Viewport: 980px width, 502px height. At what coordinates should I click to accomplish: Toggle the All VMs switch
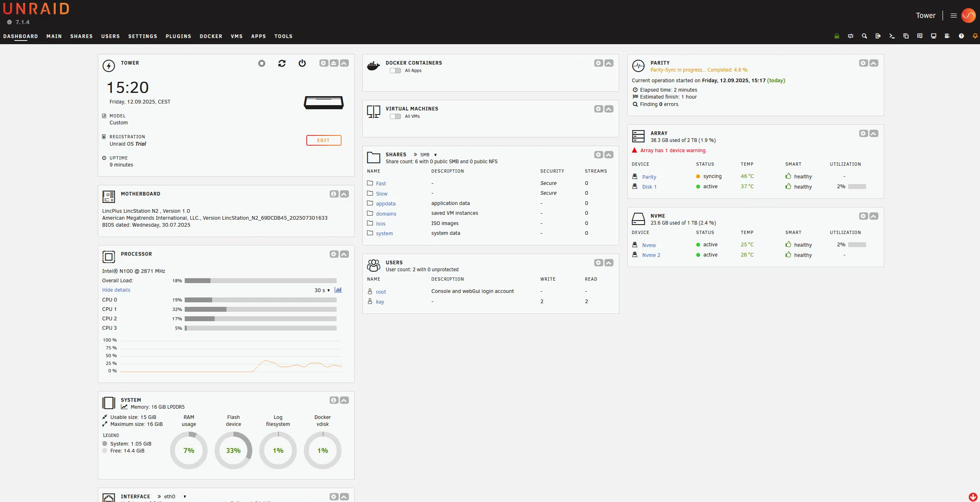click(395, 116)
